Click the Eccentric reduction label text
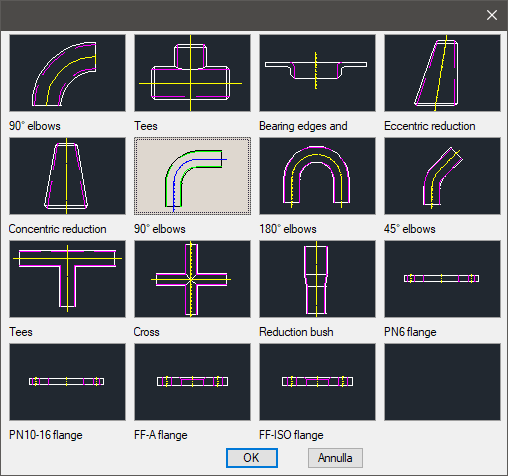This screenshot has height=476, width=508. [430, 126]
